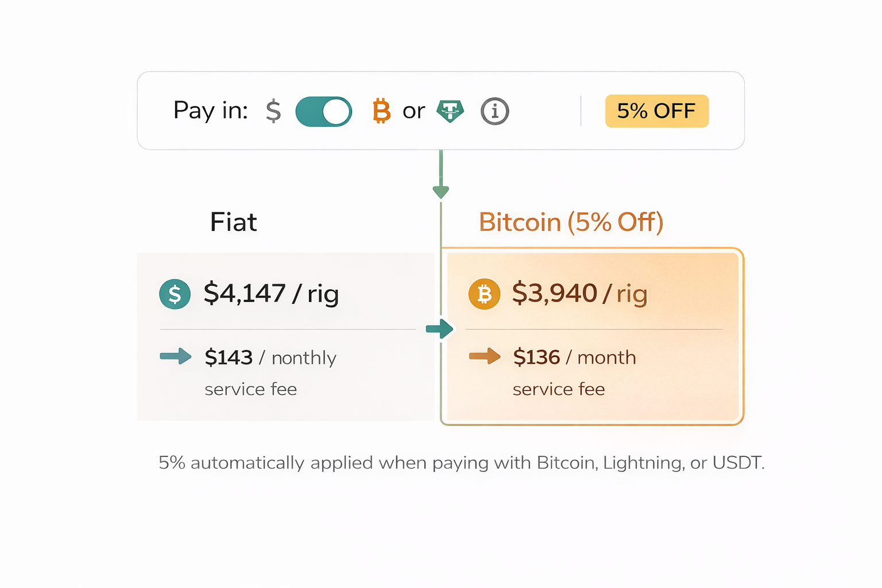Image resolution: width=882 pixels, height=588 pixels.
Task: Click the orange Bitcoin coin icon
Action: [484, 294]
